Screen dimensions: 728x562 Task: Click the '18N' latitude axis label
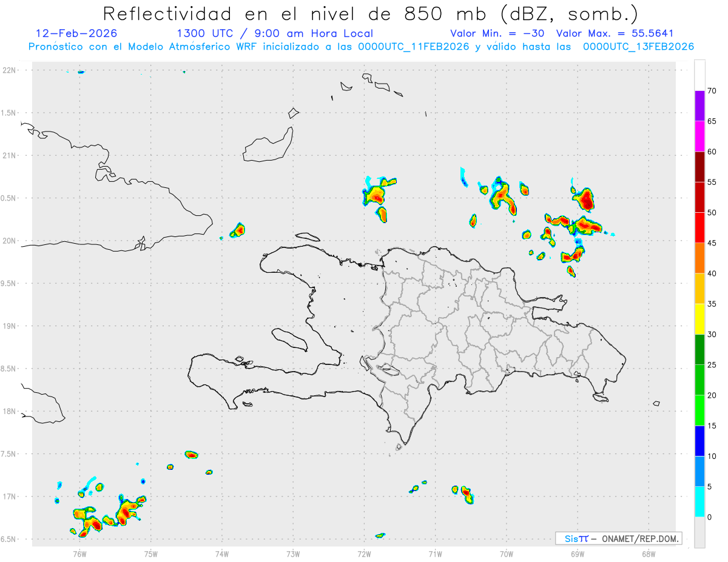coord(10,411)
